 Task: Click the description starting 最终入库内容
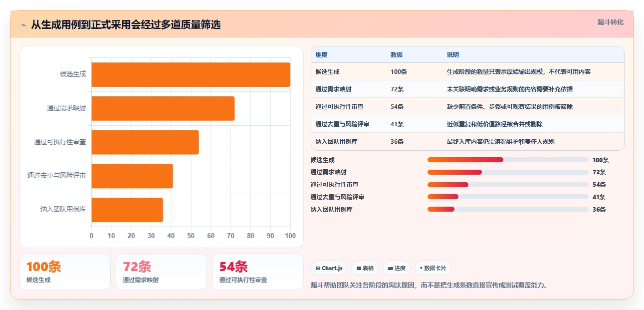point(501,142)
